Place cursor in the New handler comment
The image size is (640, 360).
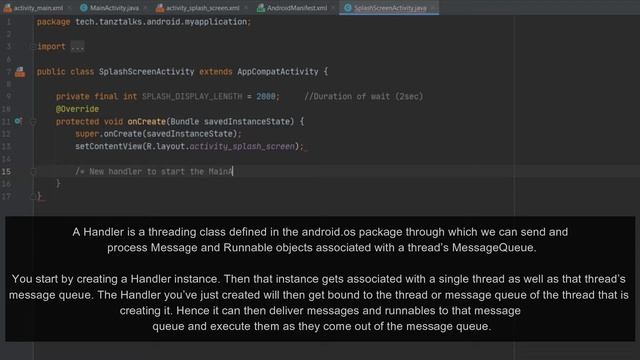tap(154, 171)
